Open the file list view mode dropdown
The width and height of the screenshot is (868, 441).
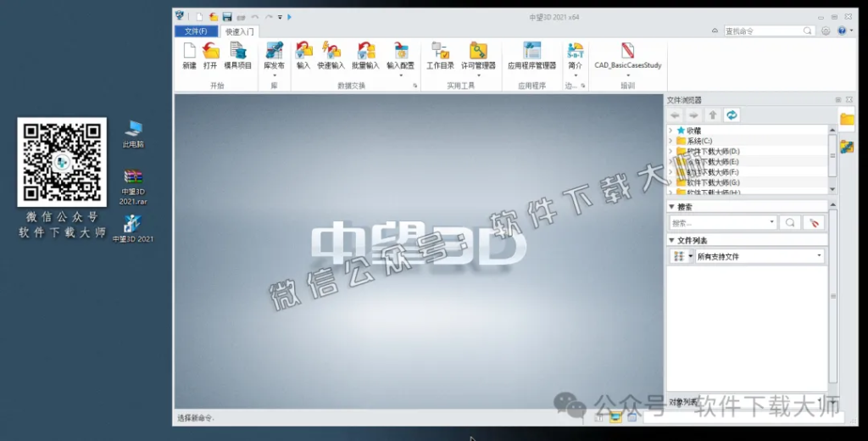[690, 256]
